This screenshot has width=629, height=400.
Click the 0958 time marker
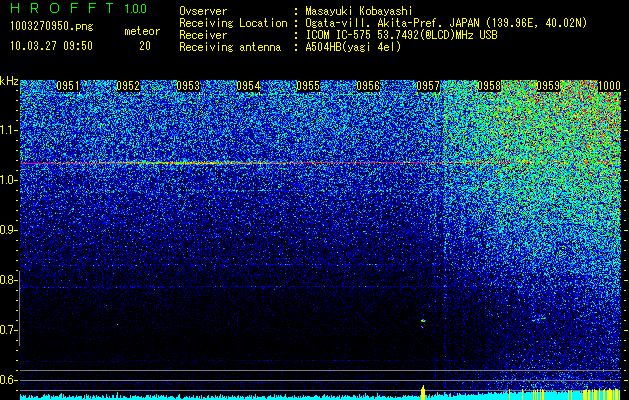pos(489,86)
